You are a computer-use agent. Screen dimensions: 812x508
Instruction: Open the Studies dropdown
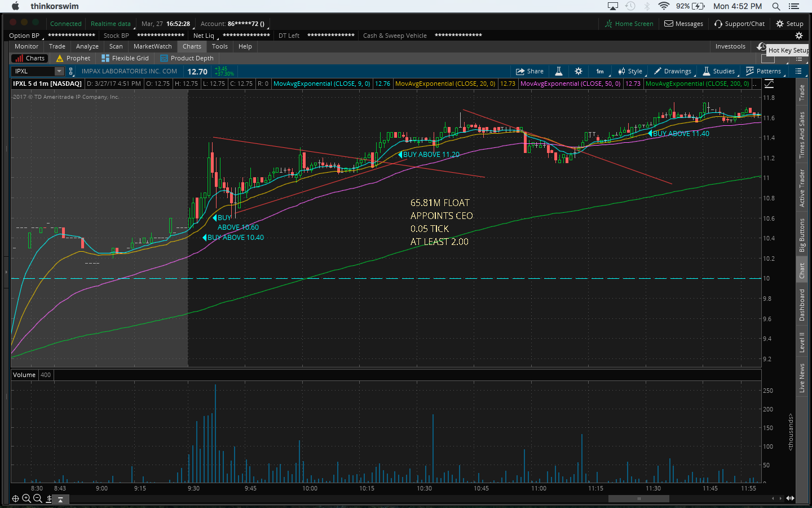[719, 71]
